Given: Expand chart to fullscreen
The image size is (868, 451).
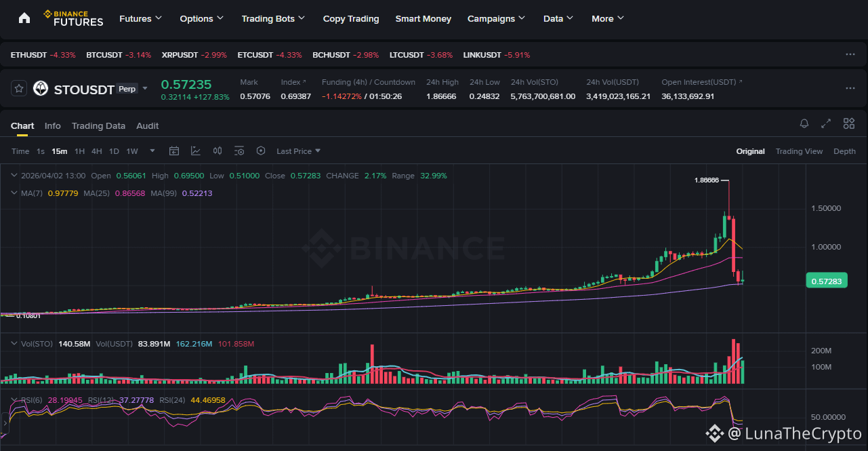Looking at the screenshot, I should [x=826, y=123].
